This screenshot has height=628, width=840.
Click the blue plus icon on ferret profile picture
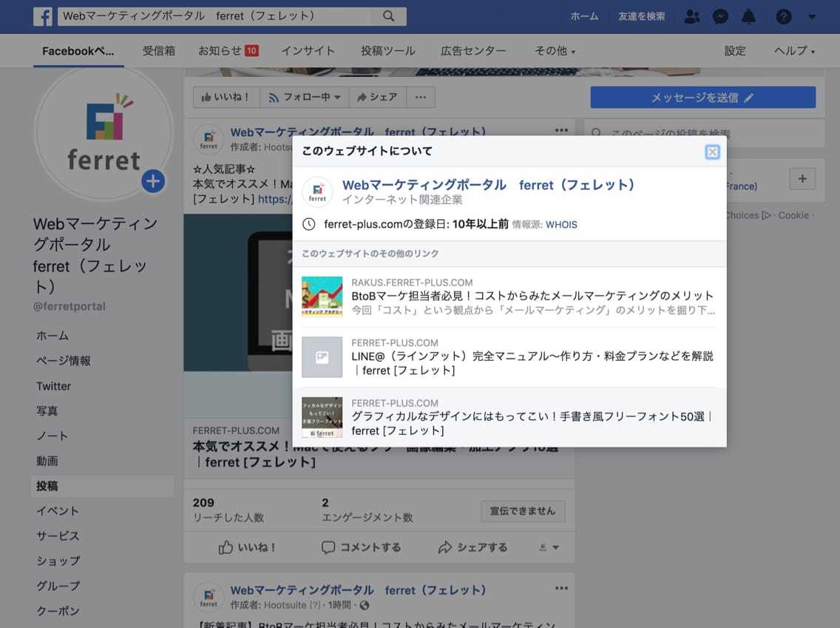[152, 181]
